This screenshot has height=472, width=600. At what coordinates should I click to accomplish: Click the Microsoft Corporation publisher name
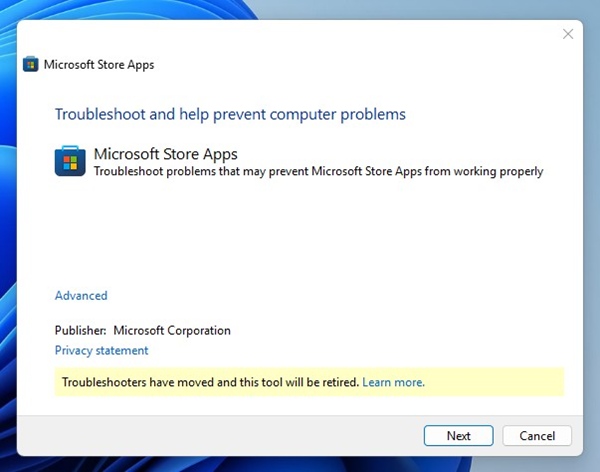(x=172, y=331)
